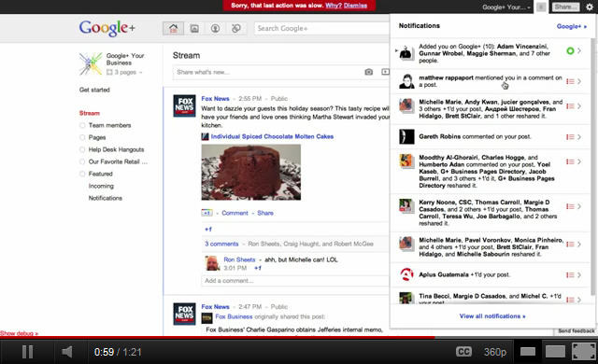The width and height of the screenshot is (598, 364).
Task: Click the list icon on Aplus Guatemala notification
Action: [x=570, y=275]
